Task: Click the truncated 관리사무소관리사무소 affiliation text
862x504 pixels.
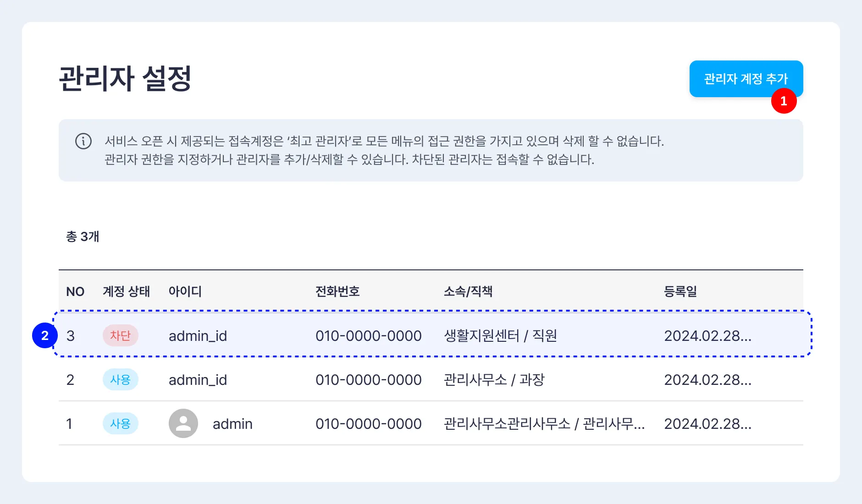Action: [x=544, y=423]
